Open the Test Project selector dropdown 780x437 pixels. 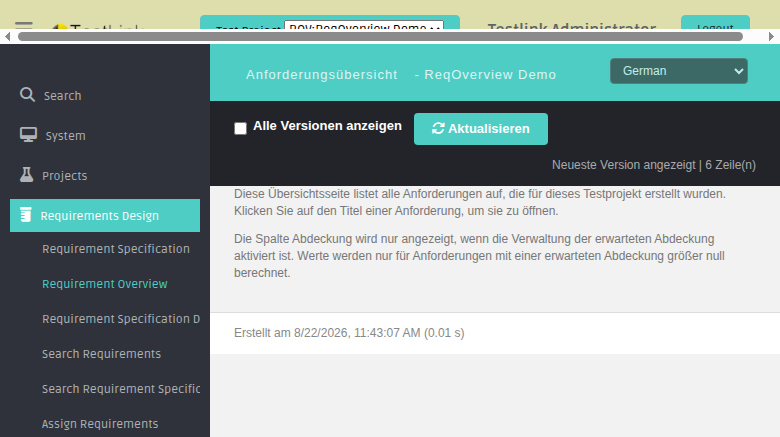coord(364,25)
